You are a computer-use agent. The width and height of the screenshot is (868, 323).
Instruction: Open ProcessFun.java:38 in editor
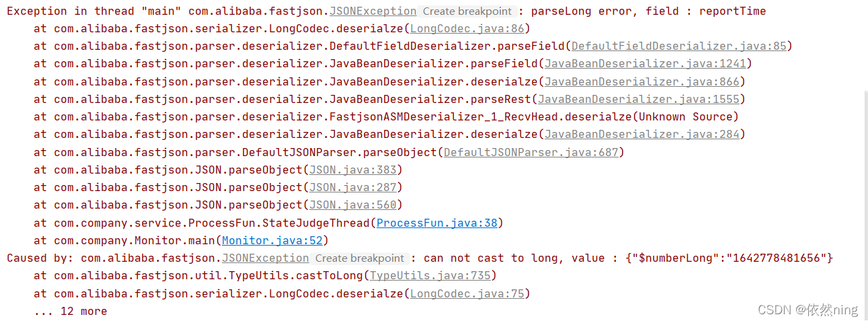pyautogui.click(x=437, y=223)
